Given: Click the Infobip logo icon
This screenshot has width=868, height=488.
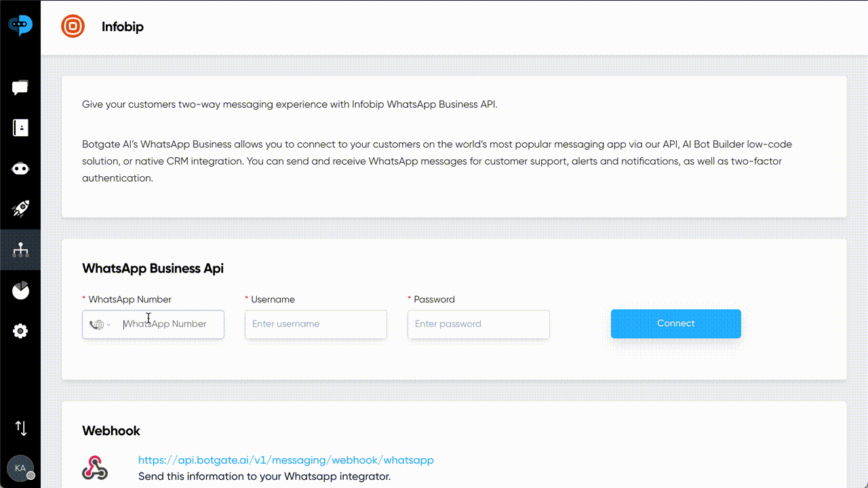Looking at the screenshot, I should point(73,27).
